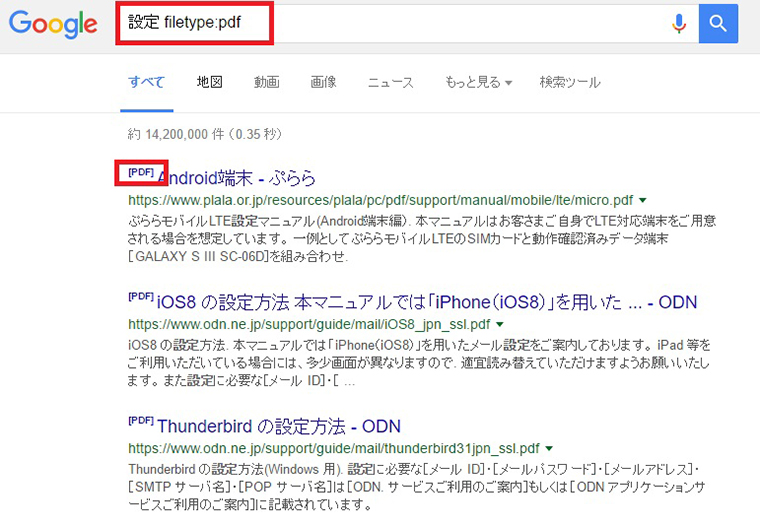Start voice search with microphone icon
The image size is (760, 526).
click(679, 23)
